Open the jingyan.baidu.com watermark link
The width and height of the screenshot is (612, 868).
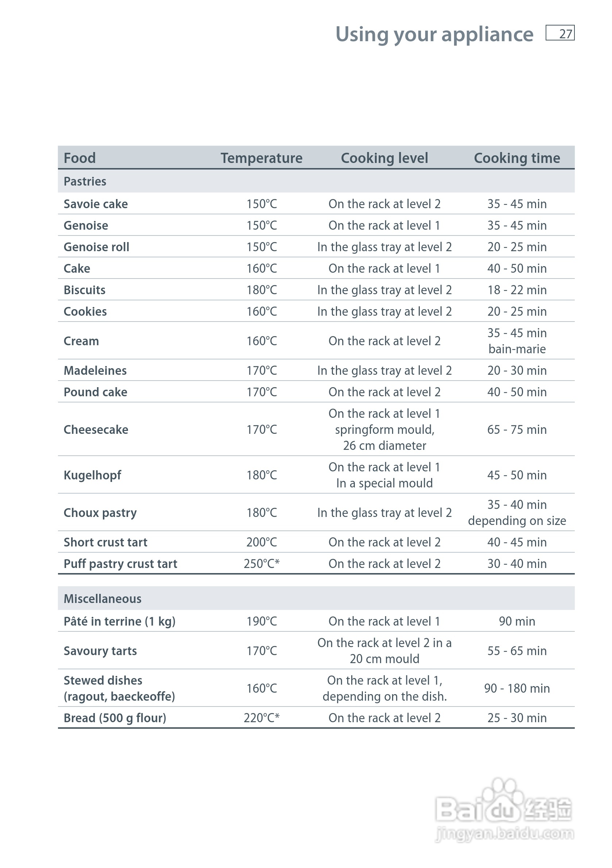tap(504, 834)
